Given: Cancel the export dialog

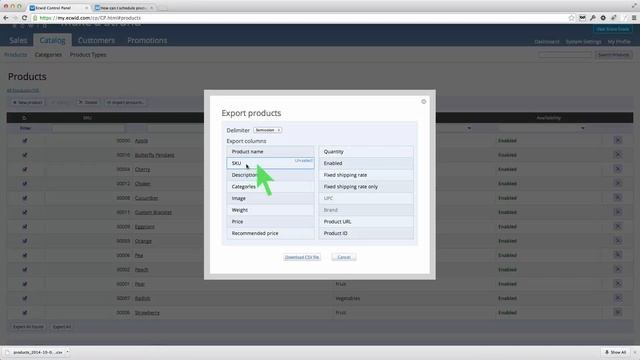Looking at the screenshot, I should coord(344,257).
